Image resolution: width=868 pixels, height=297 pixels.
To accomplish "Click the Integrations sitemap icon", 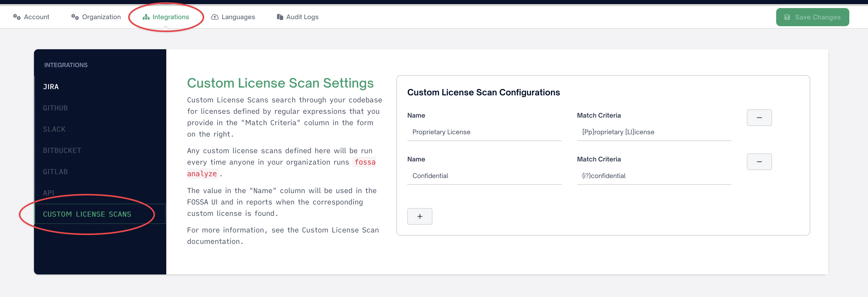I will point(146,17).
